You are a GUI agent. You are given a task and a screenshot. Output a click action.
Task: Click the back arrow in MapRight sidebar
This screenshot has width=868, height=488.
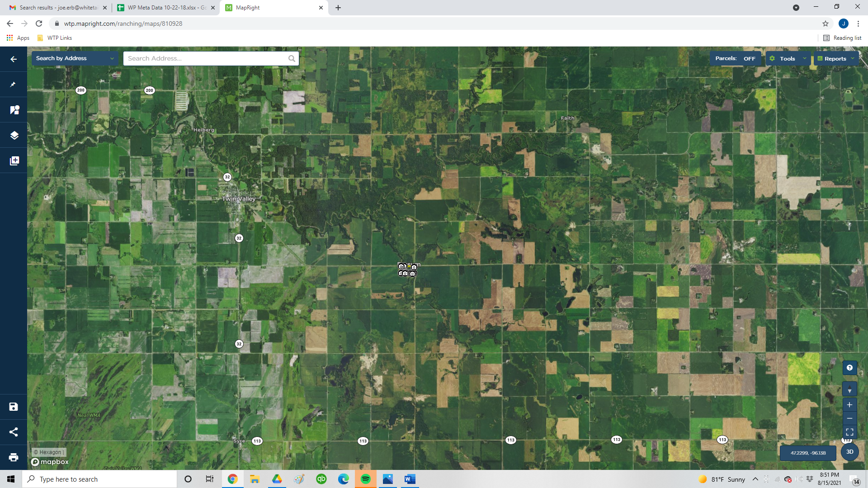[x=14, y=59]
